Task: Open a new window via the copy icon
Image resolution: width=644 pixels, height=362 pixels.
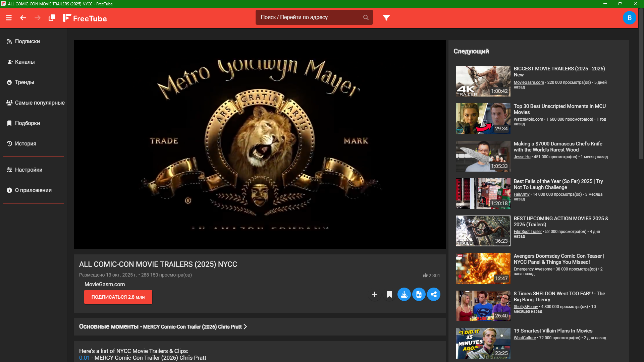Action: click(x=52, y=18)
